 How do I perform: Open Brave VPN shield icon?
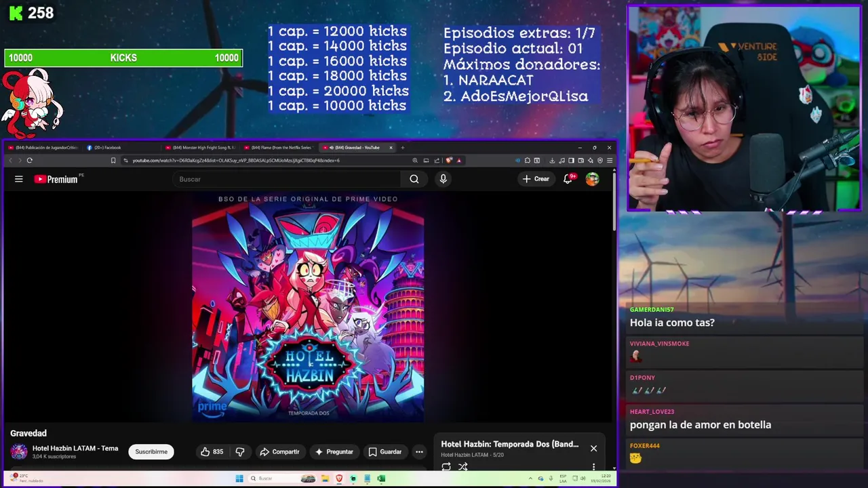point(600,161)
